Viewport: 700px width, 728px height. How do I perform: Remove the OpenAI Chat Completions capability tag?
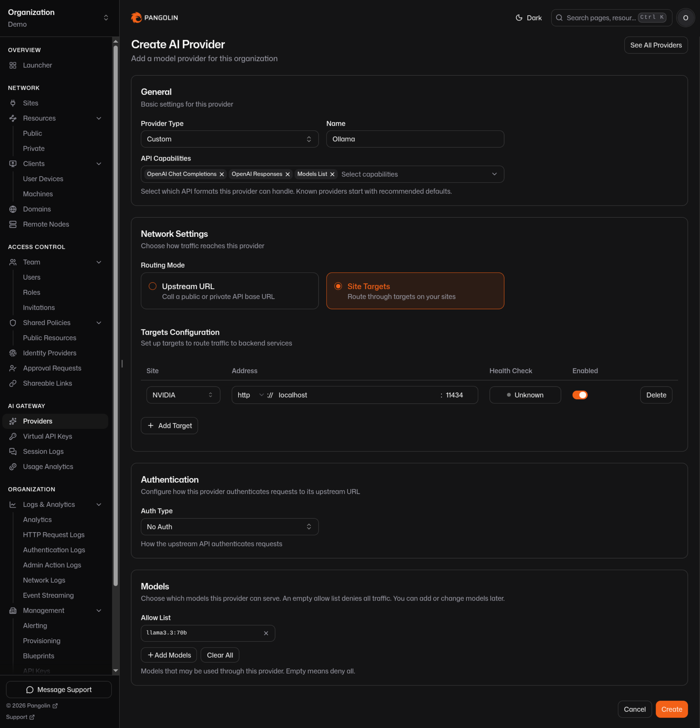click(222, 174)
